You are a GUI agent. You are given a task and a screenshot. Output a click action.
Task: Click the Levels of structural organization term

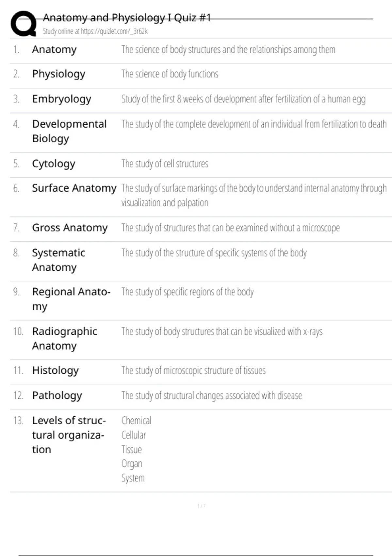(69, 435)
